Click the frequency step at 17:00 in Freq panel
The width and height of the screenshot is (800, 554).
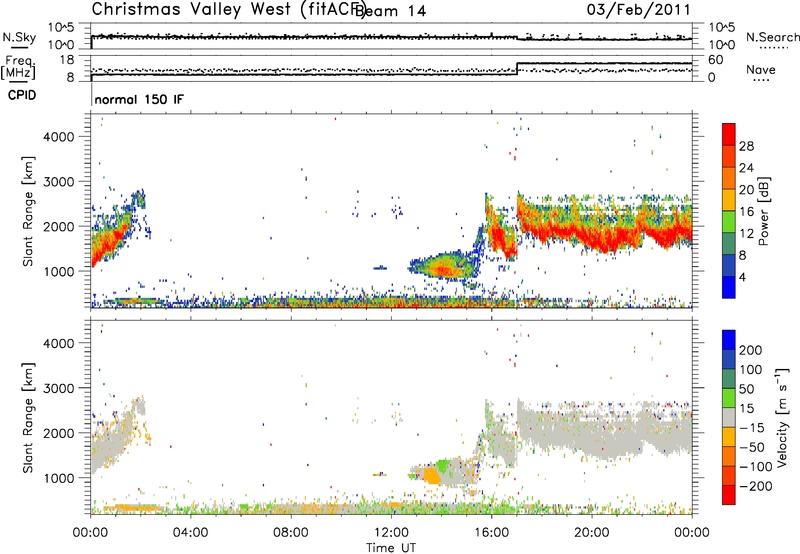tap(517, 69)
